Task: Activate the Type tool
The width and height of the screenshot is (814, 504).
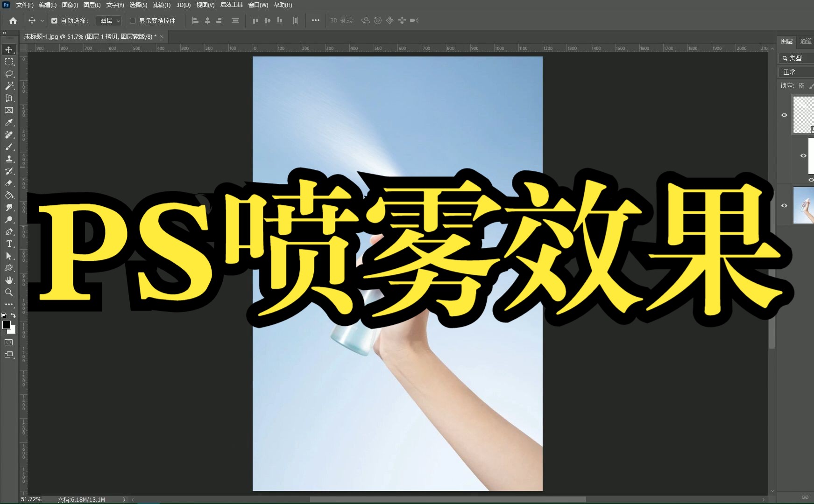Action: (x=9, y=244)
